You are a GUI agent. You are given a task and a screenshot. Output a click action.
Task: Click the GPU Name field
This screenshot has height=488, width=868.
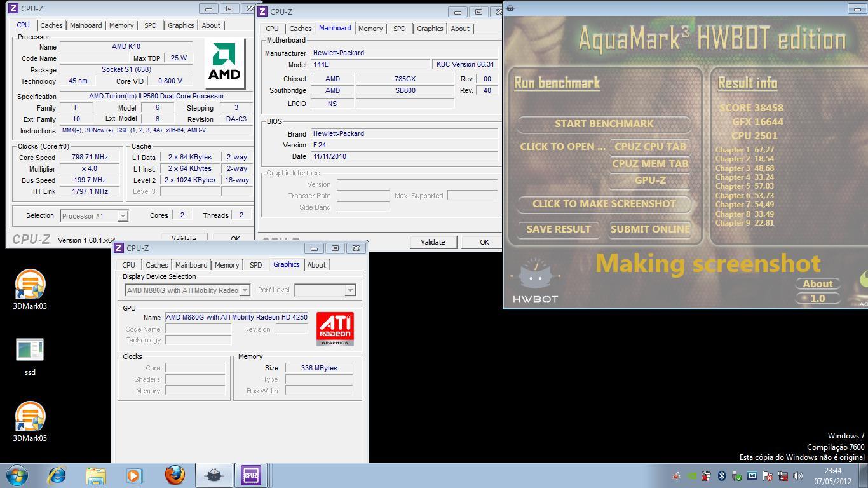[x=236, y=317]
